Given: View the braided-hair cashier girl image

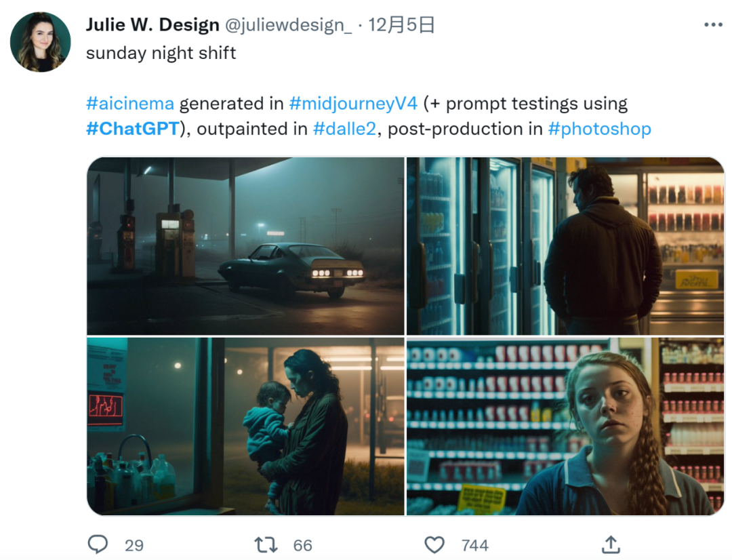Looking at the screenshot, I should 565,426.
